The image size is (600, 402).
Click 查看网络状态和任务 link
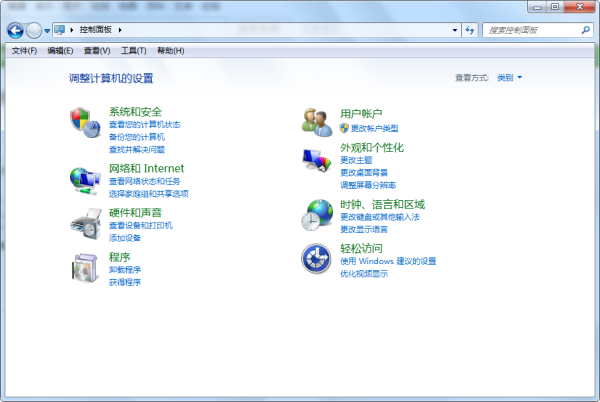[144, 181]
